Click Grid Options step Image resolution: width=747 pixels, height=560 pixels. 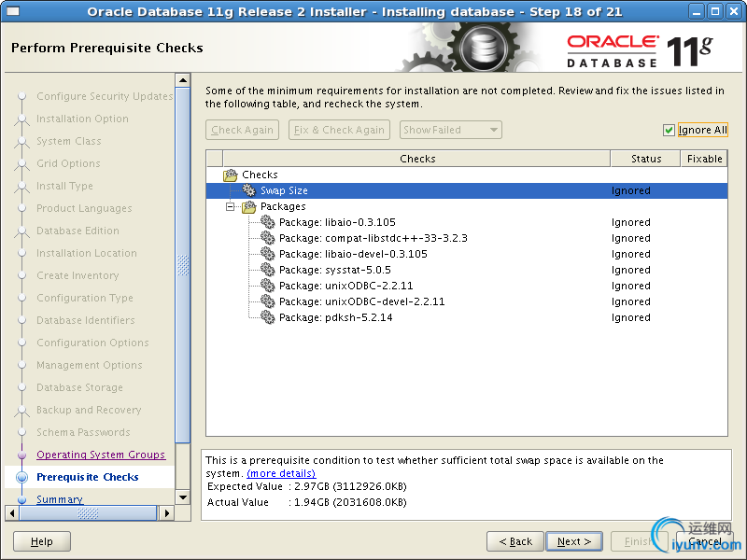click(x=68, y=163)
